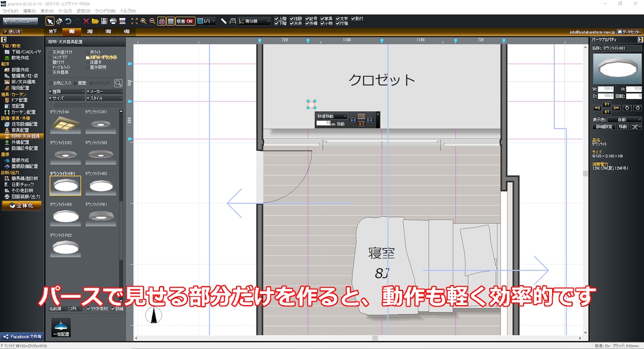Open the 1/1 scale dropdown
644x349 pixels.
pyautogui.click(x=206, y=21)
